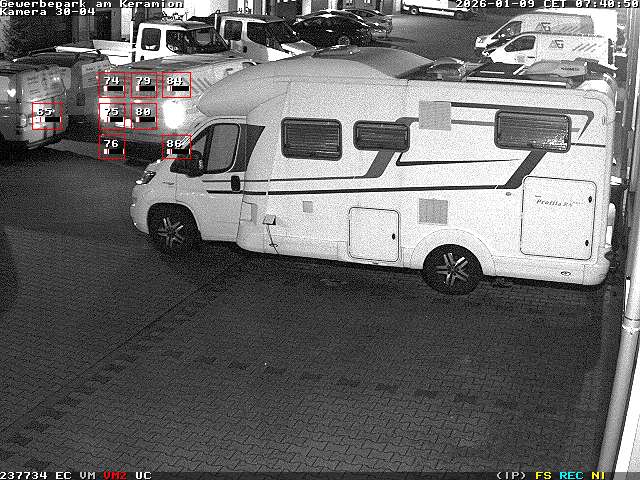This screenshot has width=640, height=480.
Task: Select the EC status label
Action: [63, 475]
